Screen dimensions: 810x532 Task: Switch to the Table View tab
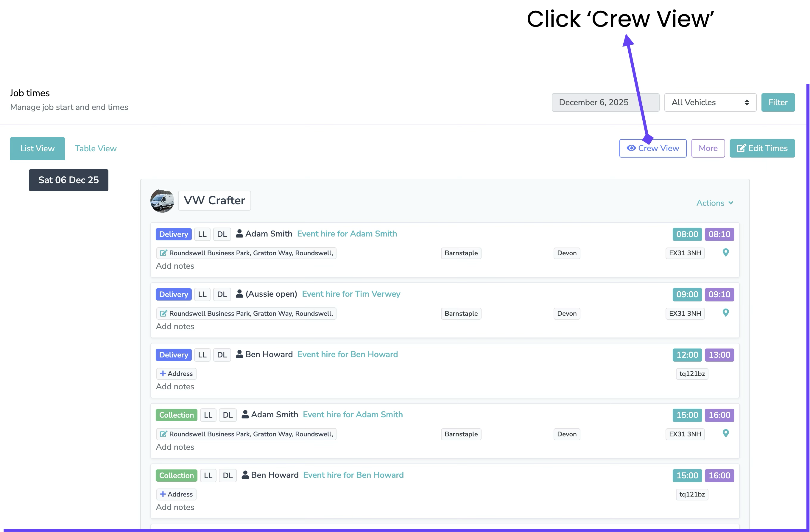(x=96, y=149)
